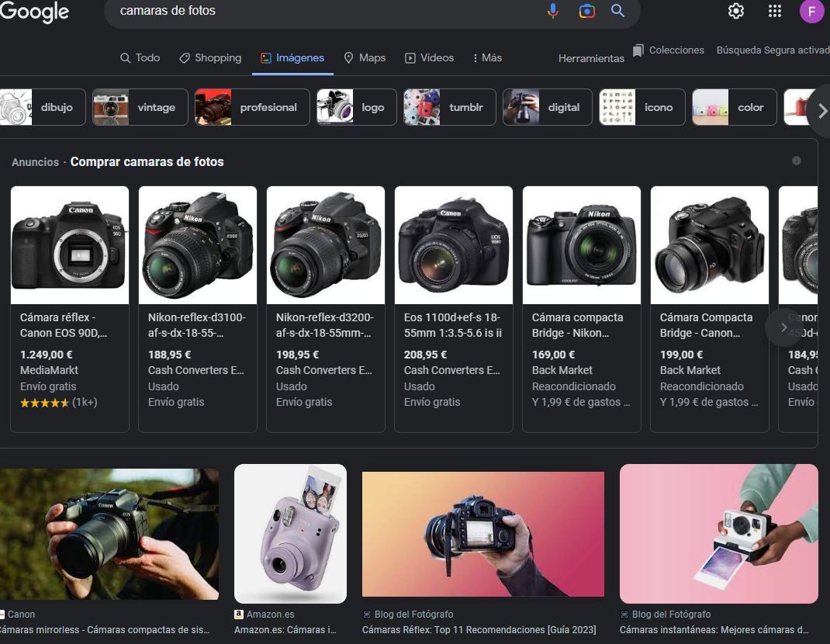Click the 188,95 € price
Screen dimensions: 830x644
169,355
